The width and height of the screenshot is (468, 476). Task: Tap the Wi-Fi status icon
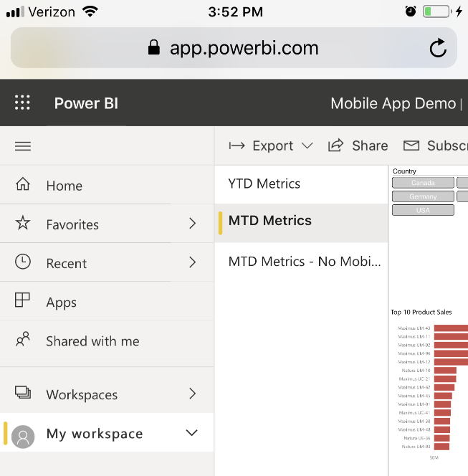tap(90, 12)
